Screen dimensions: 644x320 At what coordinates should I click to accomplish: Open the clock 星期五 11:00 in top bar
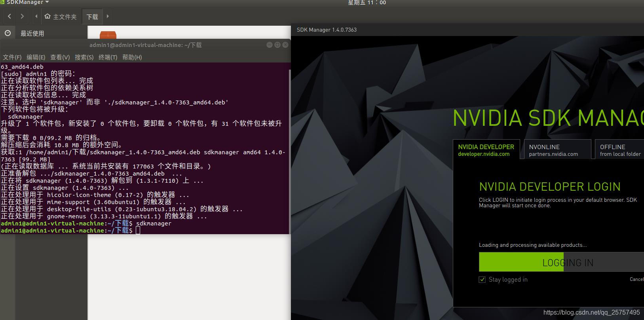pos(367,3)
